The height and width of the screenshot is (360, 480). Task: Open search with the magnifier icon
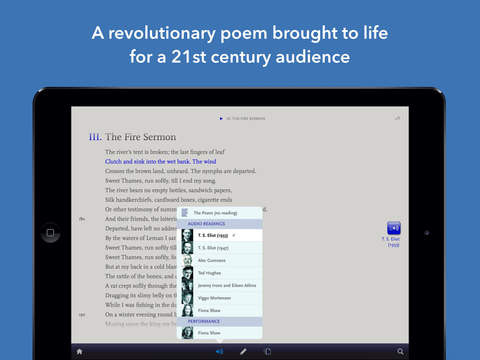coord(400,351)
